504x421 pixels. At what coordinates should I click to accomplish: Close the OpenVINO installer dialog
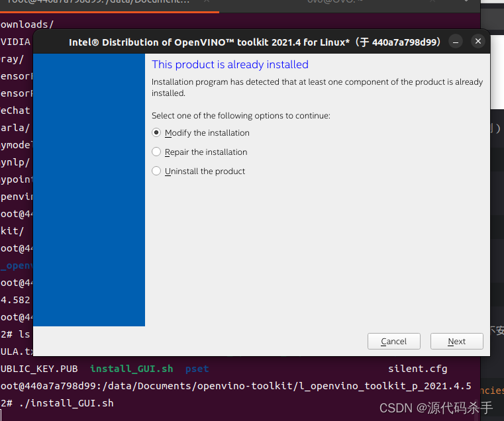pos(478,42)
